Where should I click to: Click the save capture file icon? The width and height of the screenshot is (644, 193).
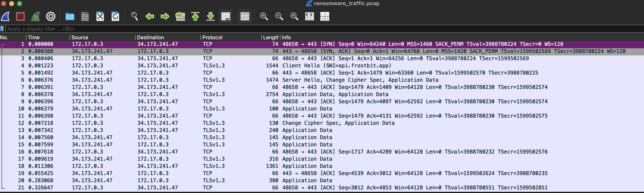85,17
